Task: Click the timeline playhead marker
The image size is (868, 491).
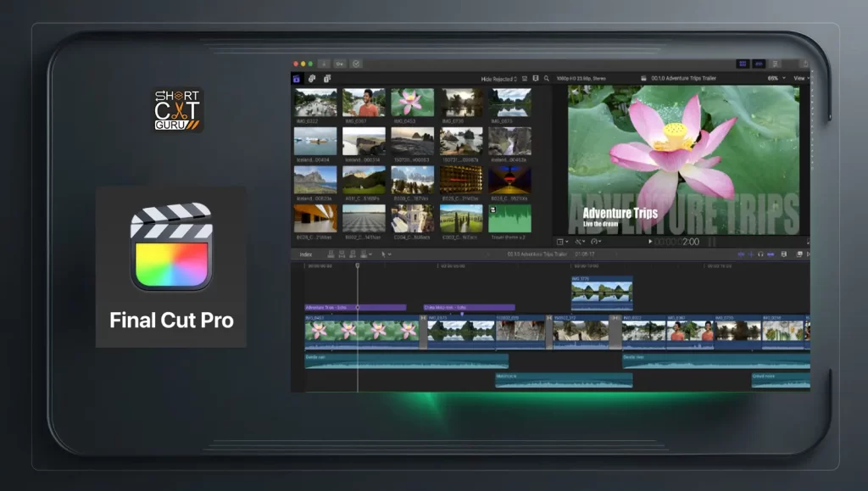Action: pos(358,265)
